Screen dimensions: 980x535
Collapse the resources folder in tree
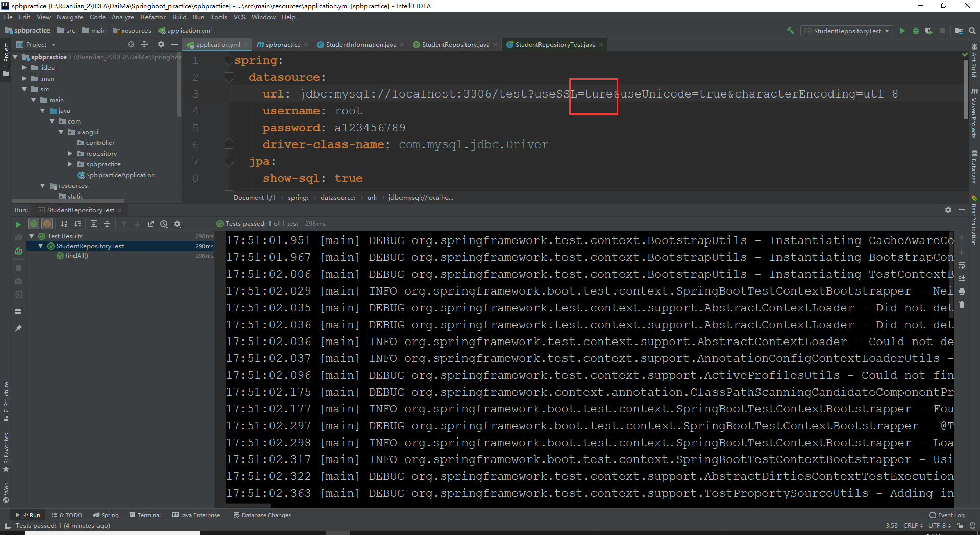(43, 186)
